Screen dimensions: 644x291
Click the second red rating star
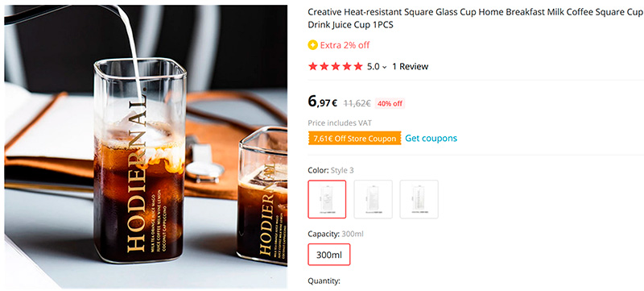324,67
